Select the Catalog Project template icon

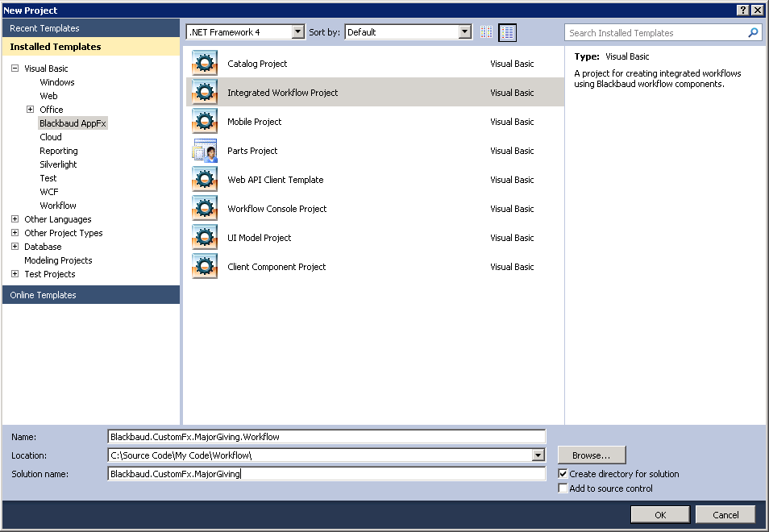click(x=204, y=63)
